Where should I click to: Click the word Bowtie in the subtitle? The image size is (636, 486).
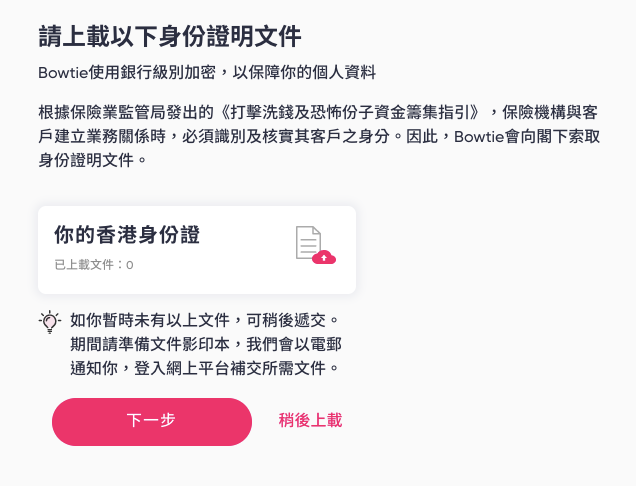point(62,72)
